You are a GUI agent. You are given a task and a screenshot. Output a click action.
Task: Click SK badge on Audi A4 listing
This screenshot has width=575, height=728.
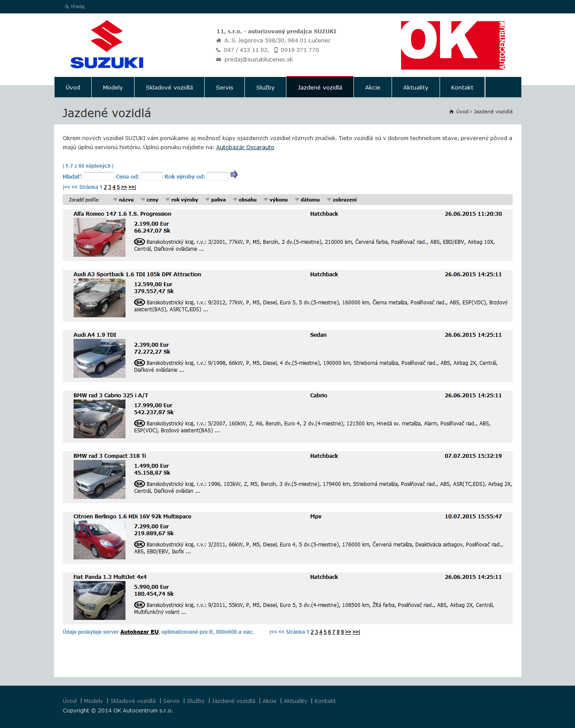(139, 363)
